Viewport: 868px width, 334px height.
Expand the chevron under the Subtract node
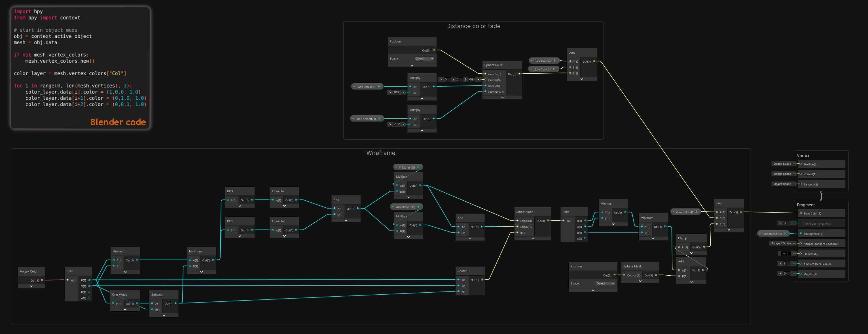tap(164, 316)
